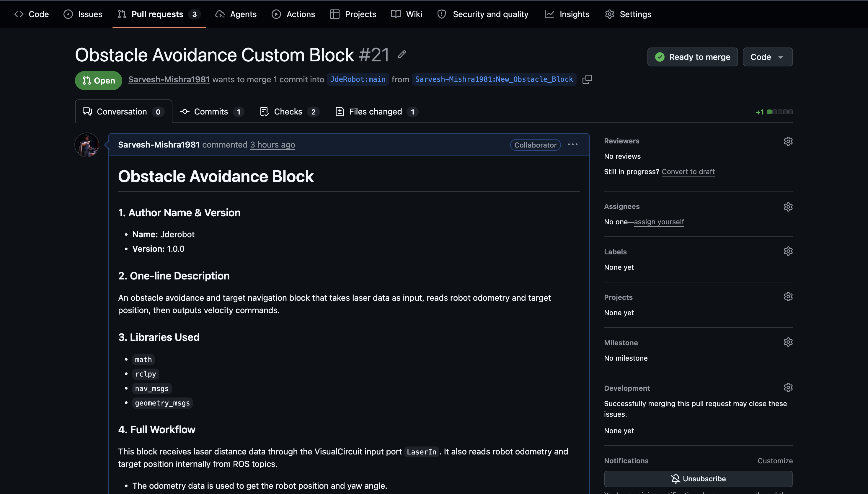Click the Convert to draft link
Image resolution: width=868 pixels, height=494 pixels.
[x=688, y=172]
